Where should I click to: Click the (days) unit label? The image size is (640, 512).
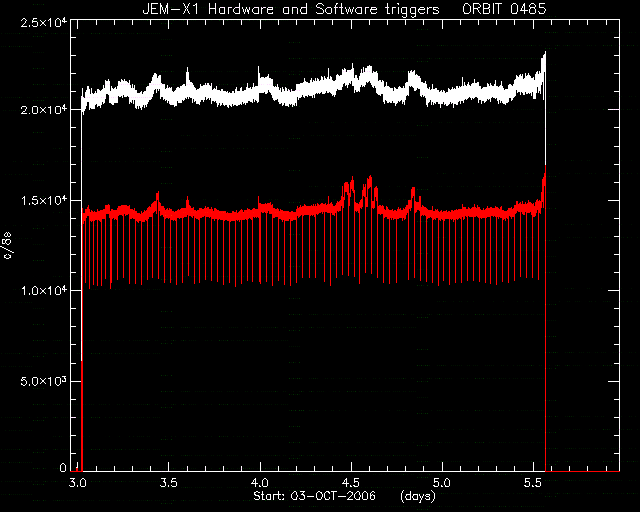(418, 496)
